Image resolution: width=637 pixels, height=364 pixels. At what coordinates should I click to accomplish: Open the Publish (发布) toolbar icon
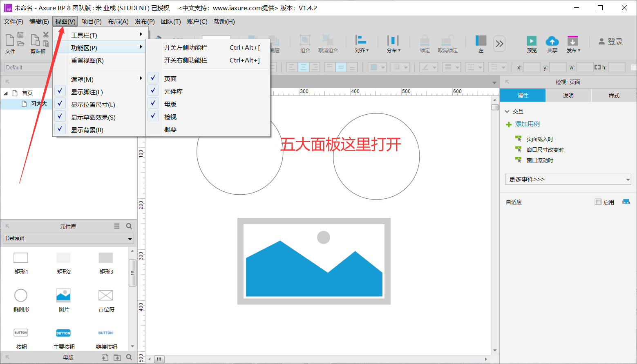tap(572, 41)
